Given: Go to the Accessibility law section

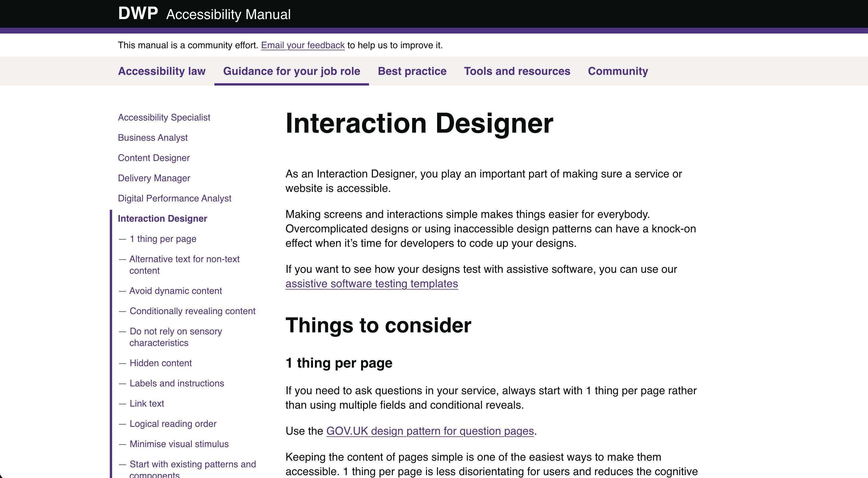Looking at the screenshot, I should coord(162,71).
